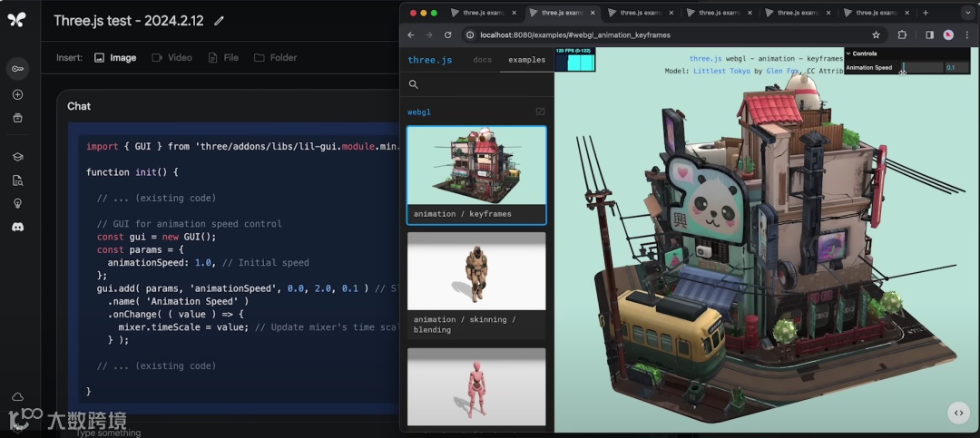Screen dimensions: 980x438
Task: Reload the localhost page
Action: click(x=447, y=35)
